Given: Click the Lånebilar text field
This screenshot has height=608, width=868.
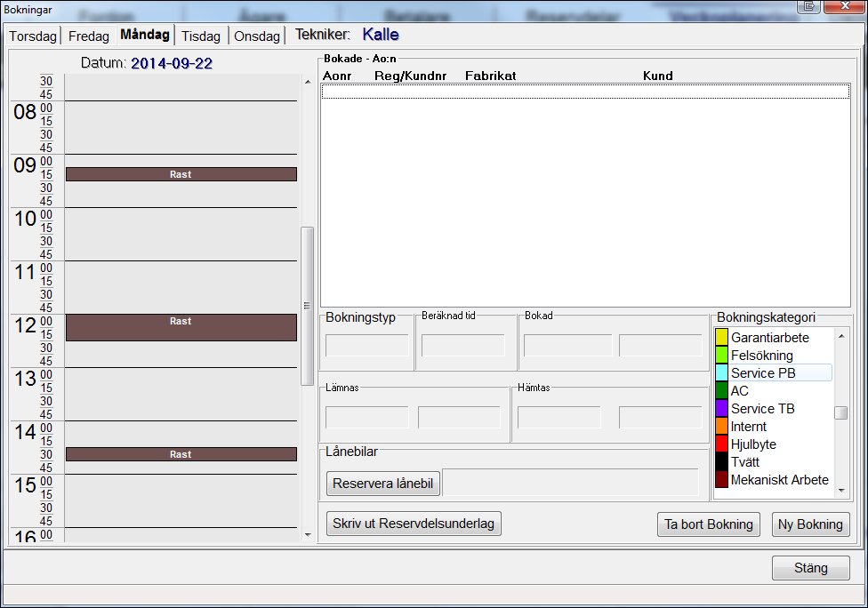Looking at the screenshot, I should 571,483.
